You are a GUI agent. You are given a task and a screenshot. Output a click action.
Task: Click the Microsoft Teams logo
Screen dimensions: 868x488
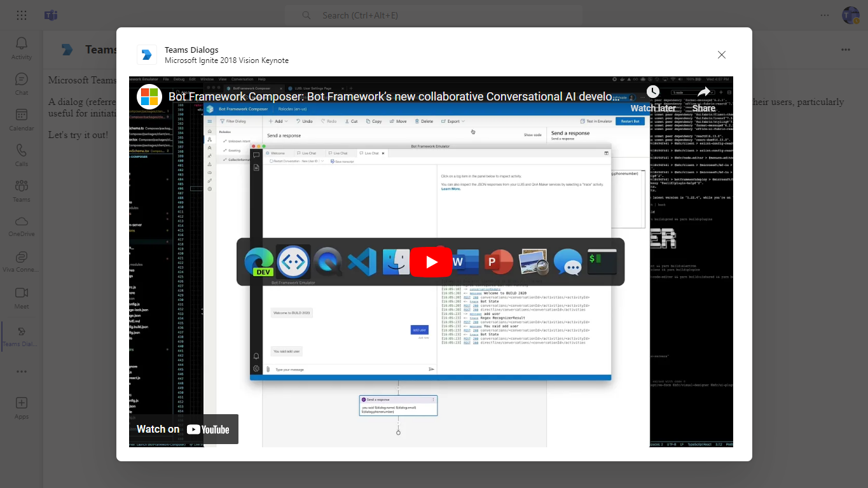[x=51, y=15]
